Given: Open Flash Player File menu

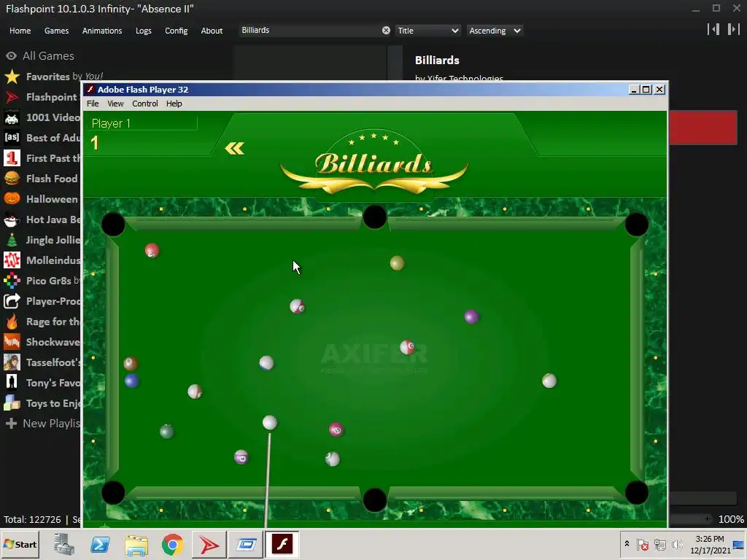Looking at the screenshot, I should pyautogui.click(x=93, y=104).
